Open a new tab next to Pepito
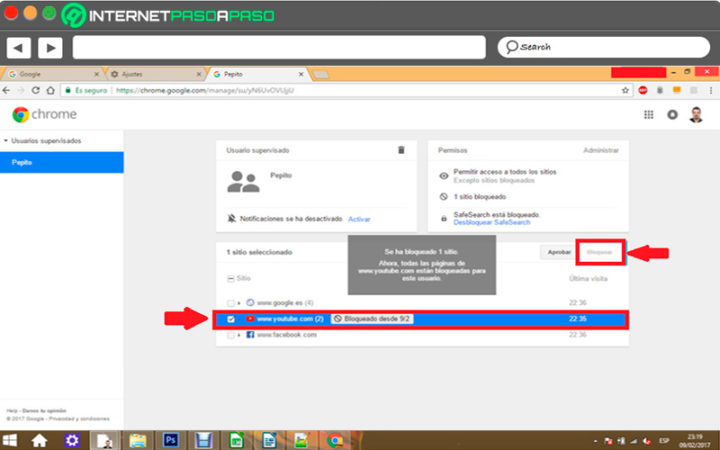 [x=321, y=74]
